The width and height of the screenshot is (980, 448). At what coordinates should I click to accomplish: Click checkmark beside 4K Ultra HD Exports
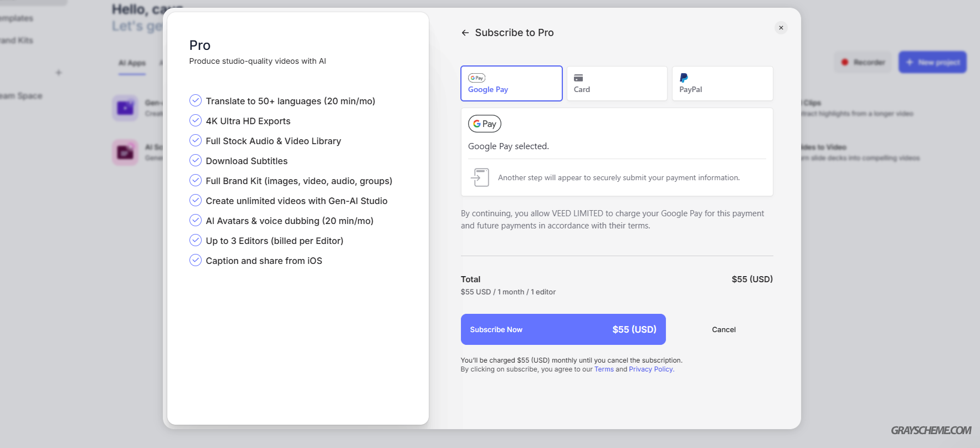pyautogui.click(x=196, y=120)
